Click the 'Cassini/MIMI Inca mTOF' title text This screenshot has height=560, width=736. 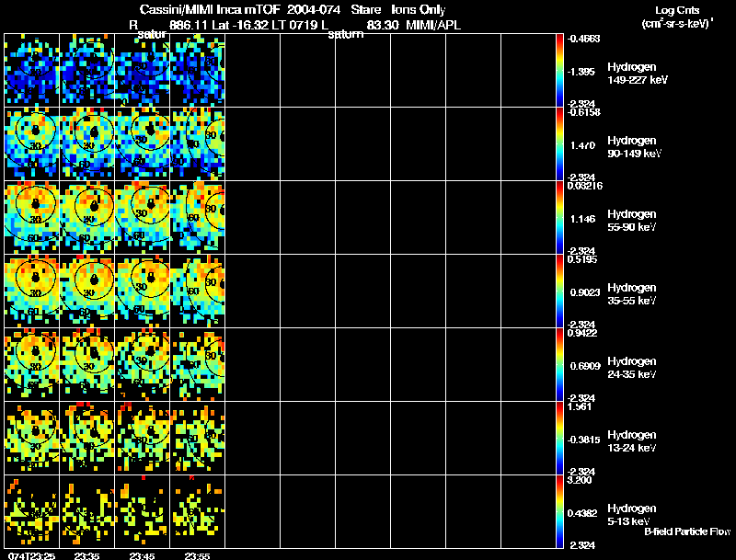point(210,9)
